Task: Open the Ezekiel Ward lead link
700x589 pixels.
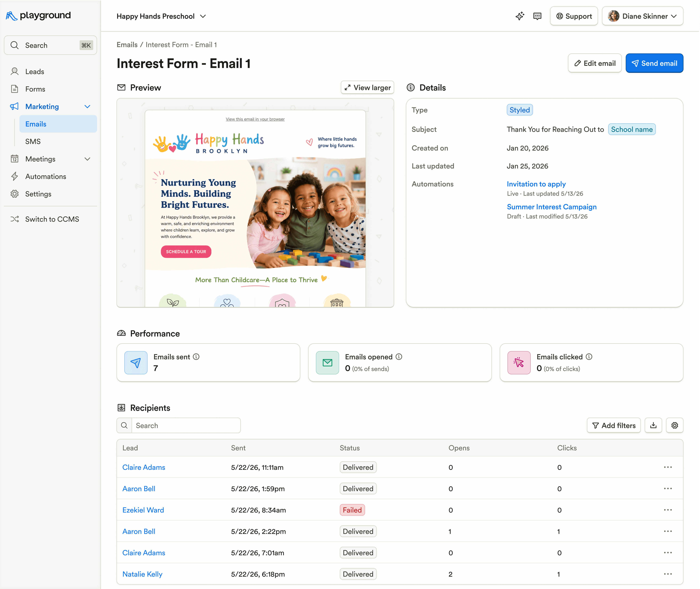Action: (143, 510)
